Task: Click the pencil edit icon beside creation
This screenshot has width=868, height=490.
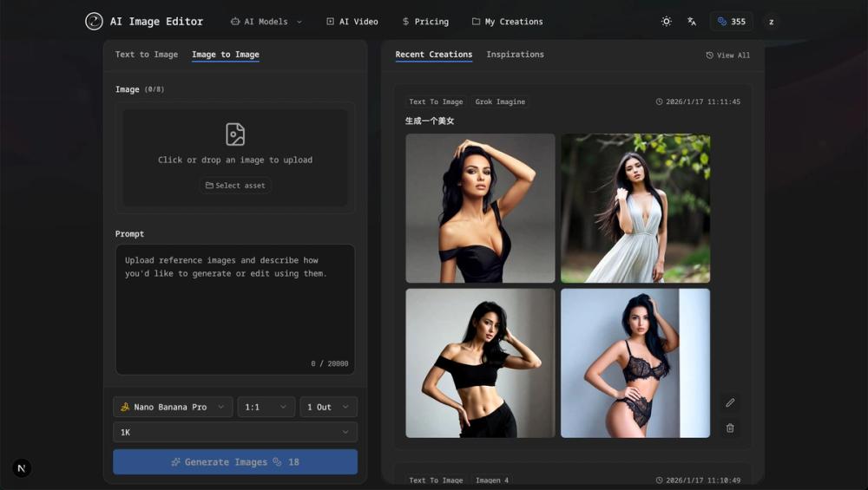Action: (x=730, y=402)
